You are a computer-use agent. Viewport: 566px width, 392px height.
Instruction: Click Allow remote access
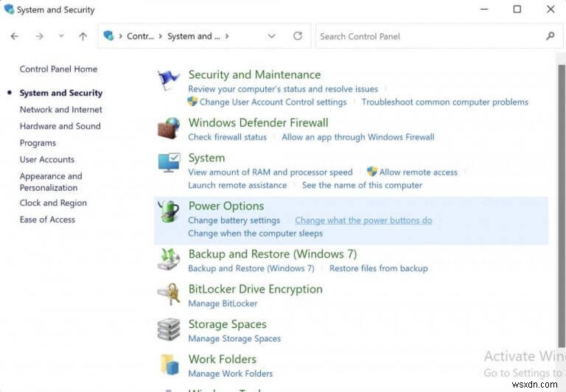pyautogui.click(x=418, y=172)
